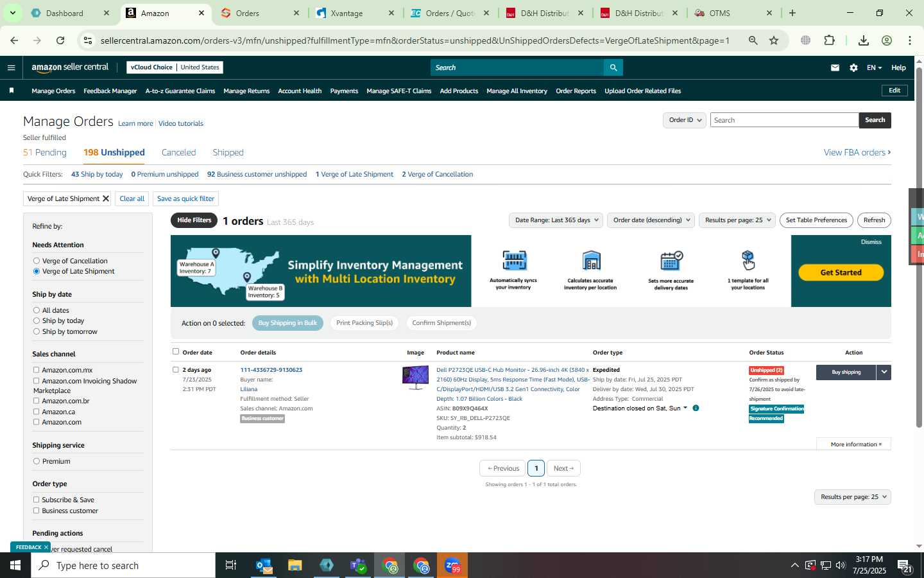Switch to the Shipped orders tab
The width and height of the screenshot is (924, 578).
point(228,152)
